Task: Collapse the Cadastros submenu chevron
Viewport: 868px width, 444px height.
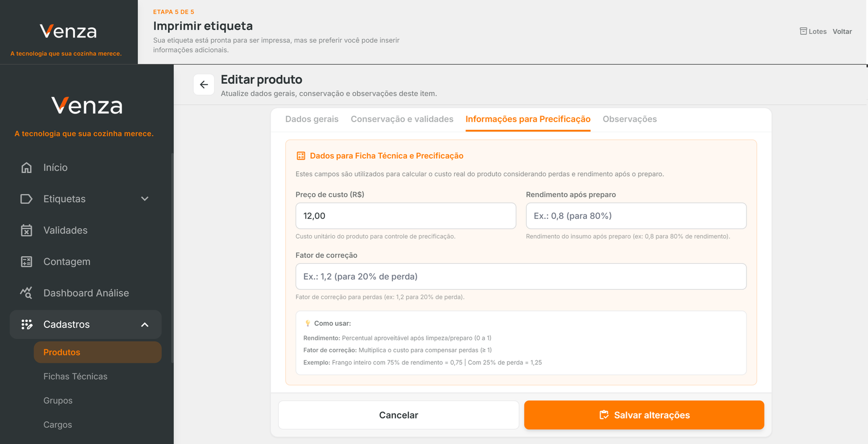Action: click(145, 325)
